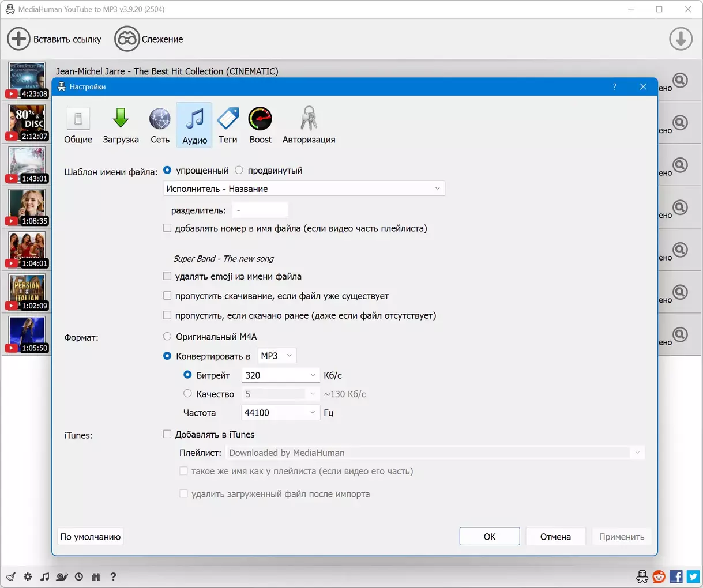Switch to the Общие settings tab
The height and width of the screenshot is (588, 703).
(x=78, y=125)
